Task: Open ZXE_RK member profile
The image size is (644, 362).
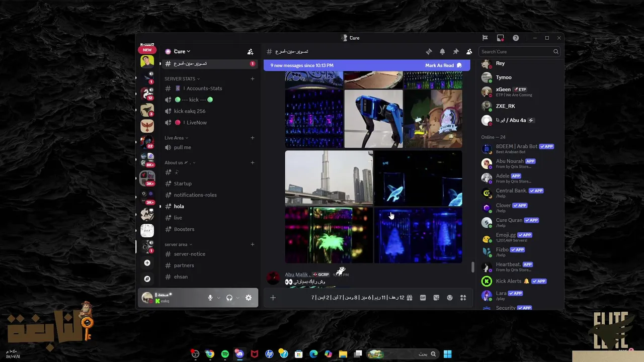Action: (x=520, y=106)
